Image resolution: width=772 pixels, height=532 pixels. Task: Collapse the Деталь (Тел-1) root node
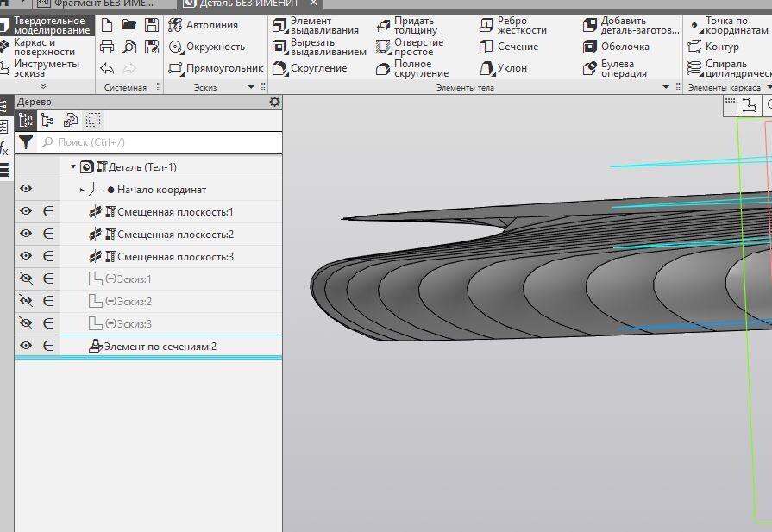(73, 167)
